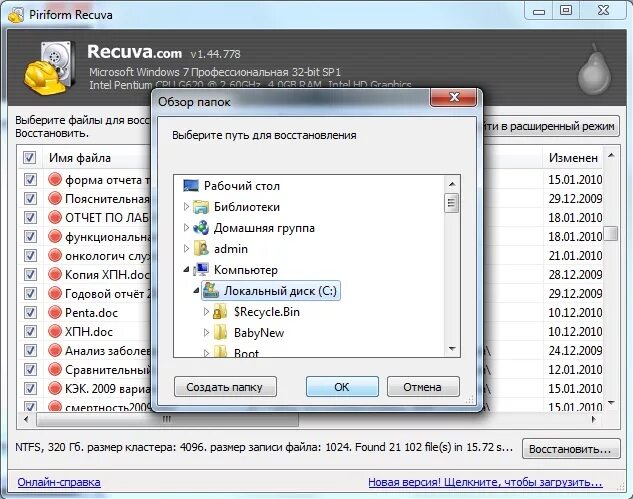Viewport: 633px width, 499px height.
Task: Click the $Recycle.Bin locked folder icon
Action: [x=220, y=312]
